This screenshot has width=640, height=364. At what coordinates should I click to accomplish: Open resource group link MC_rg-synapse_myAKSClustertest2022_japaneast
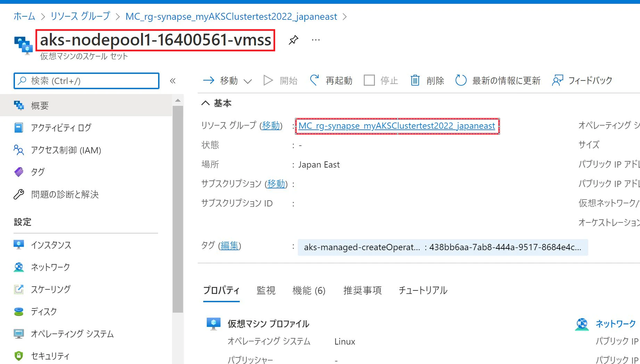pos(397,126)
